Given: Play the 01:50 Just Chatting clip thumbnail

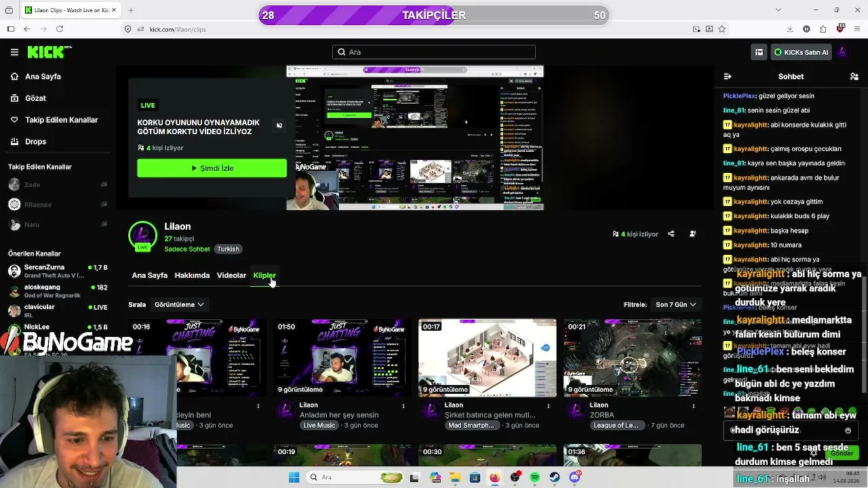Looking at the screenshot, I should click(x=342, y=358).
